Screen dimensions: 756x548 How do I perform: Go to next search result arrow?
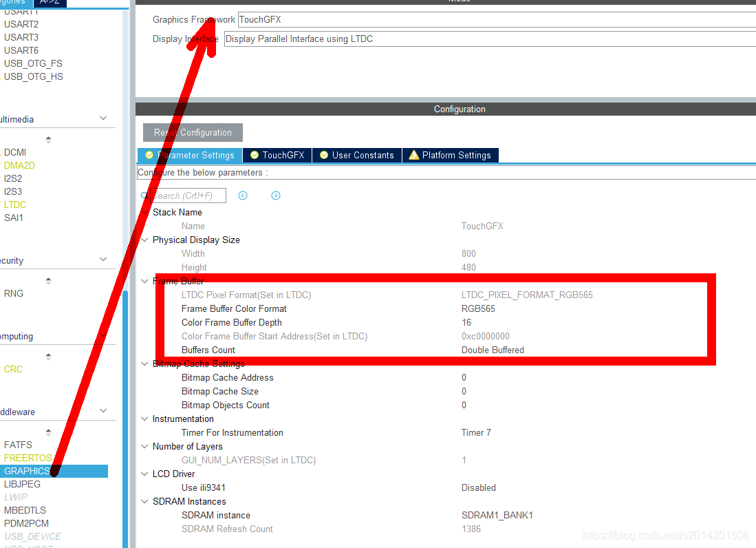click(x=276, y=196)
